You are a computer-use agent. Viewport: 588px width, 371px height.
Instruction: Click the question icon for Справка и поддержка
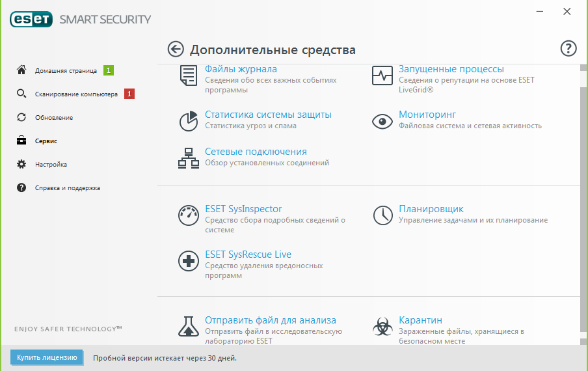(21, 187)
